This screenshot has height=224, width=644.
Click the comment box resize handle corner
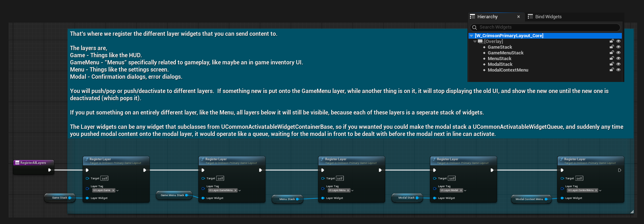tap(632, 212)
